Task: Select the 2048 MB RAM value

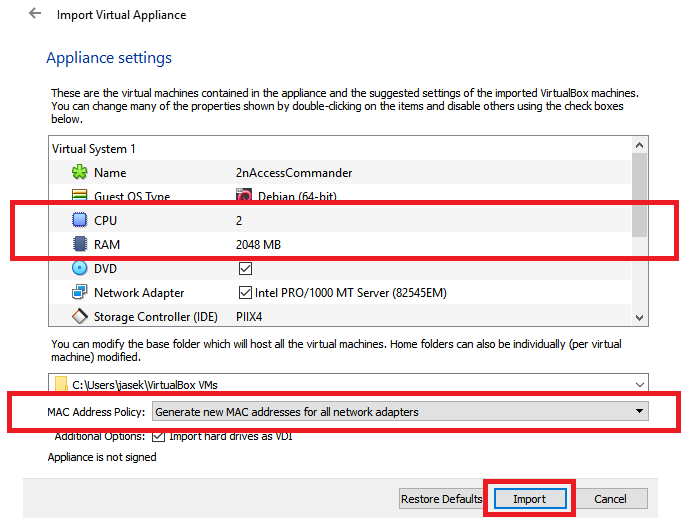Action: pos(258,244)
